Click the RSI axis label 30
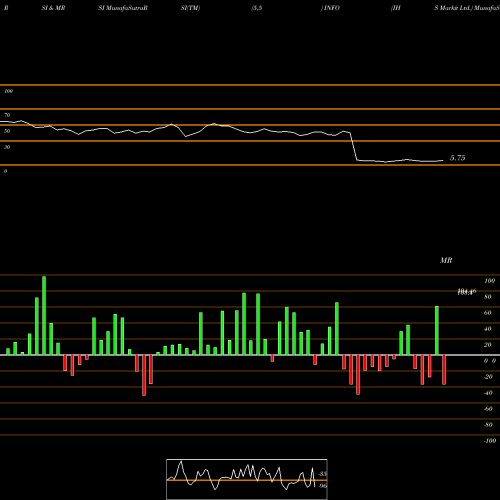Screen dimensions: 500x500 tap(7, 147)
